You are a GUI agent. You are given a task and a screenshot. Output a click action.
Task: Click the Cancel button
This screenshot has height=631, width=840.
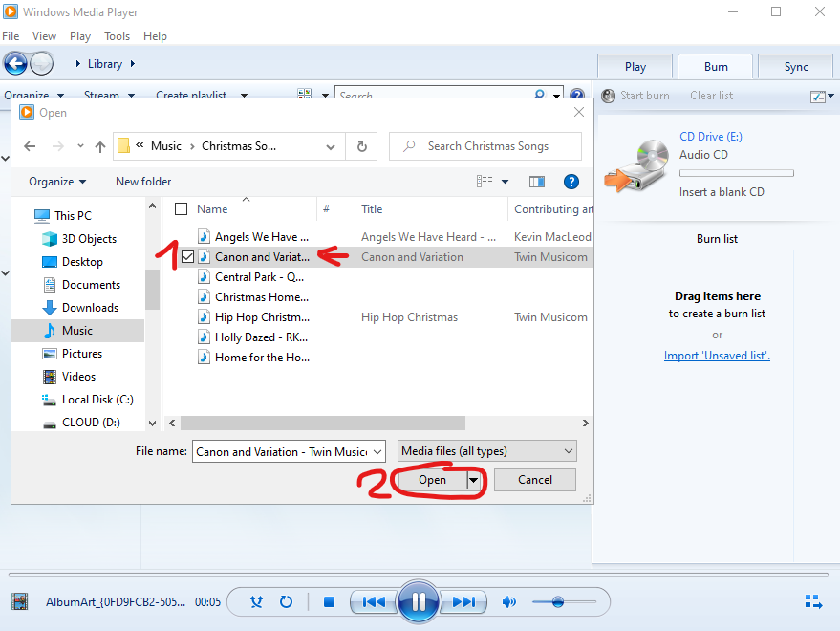pyautogui.click(x=534, y=480)
